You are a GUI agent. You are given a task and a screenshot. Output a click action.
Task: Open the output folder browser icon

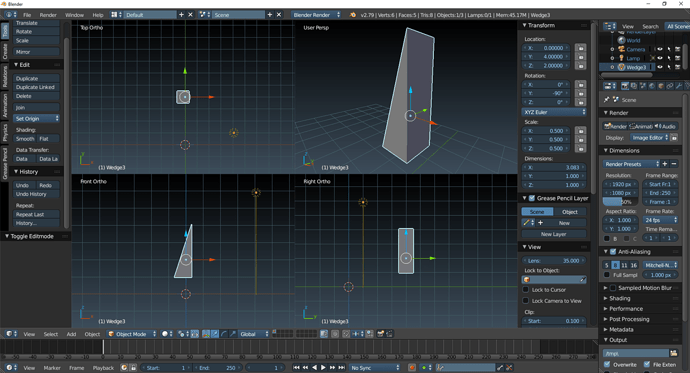click(x=673, y=353)
